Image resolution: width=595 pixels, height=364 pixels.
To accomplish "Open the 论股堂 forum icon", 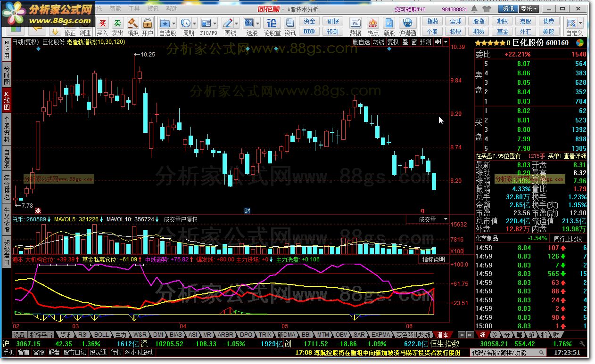I will pyautogui.click(x=272, y=23).
